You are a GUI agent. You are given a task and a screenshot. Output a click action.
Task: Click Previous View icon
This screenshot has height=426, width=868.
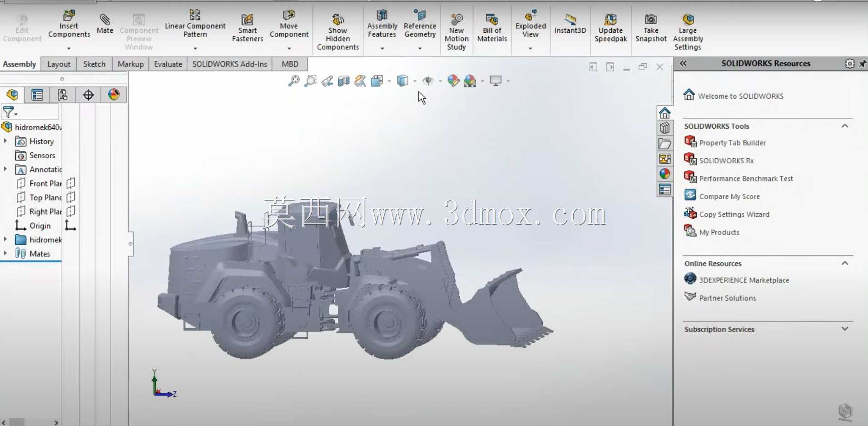(x=327, y=81)
